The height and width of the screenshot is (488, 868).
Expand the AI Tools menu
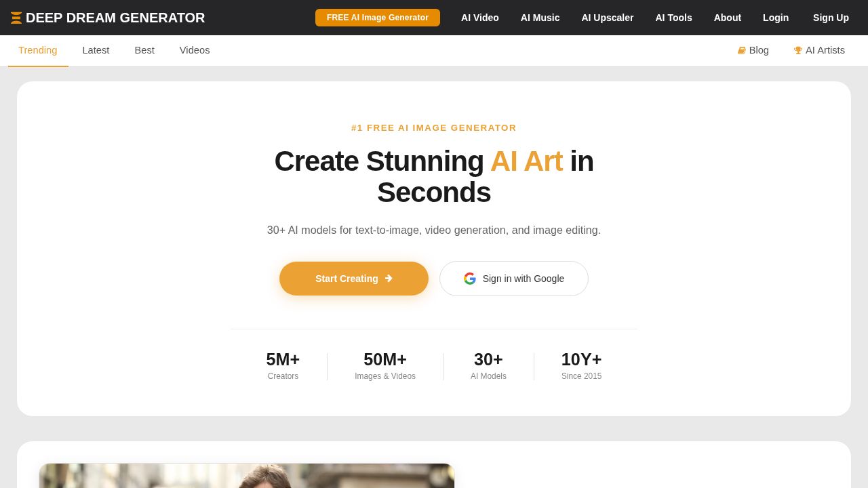pyautogui.click(x=674, y=18)
